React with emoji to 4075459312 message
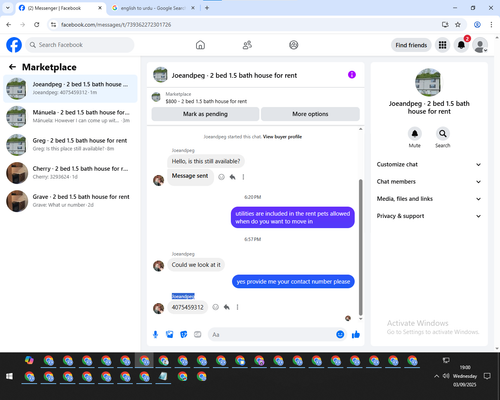 click(216, 307)
